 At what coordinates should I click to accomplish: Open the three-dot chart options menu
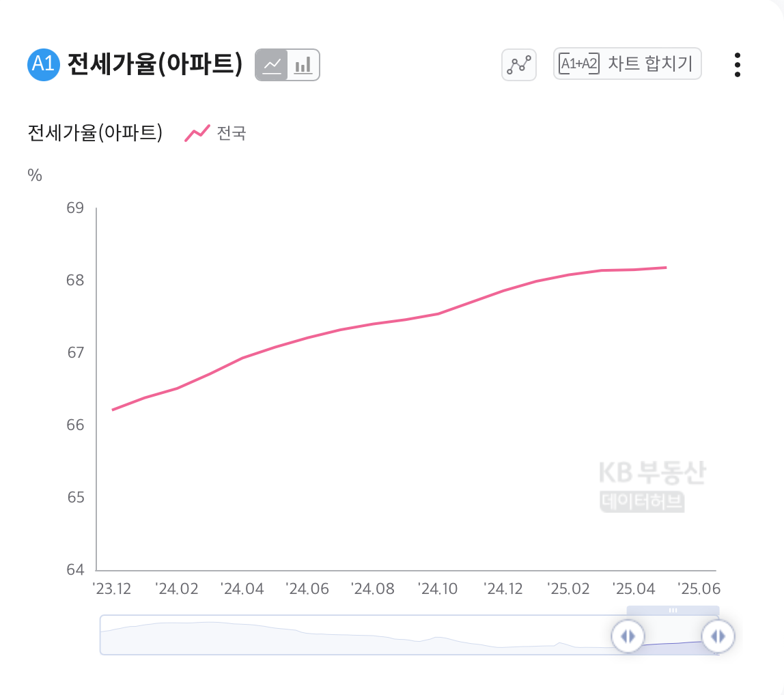pos(737,64)
